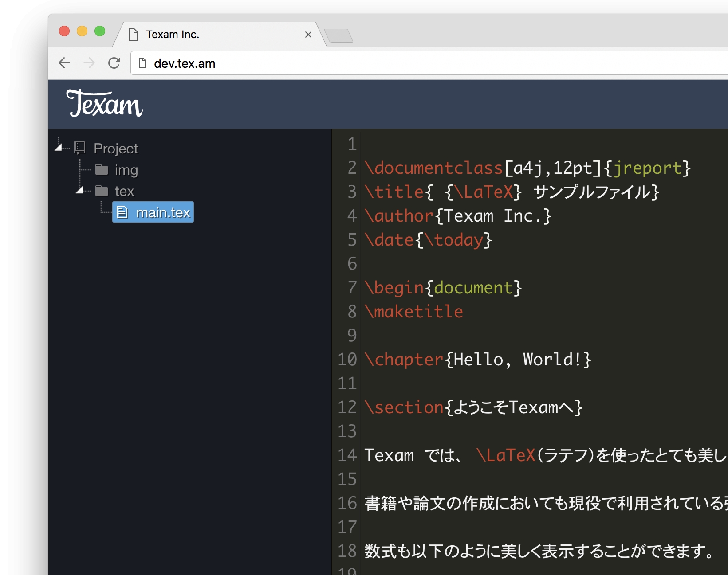Click the tex folder icon
This screenshot has width=728, height=575.
[x=102, y=191]
